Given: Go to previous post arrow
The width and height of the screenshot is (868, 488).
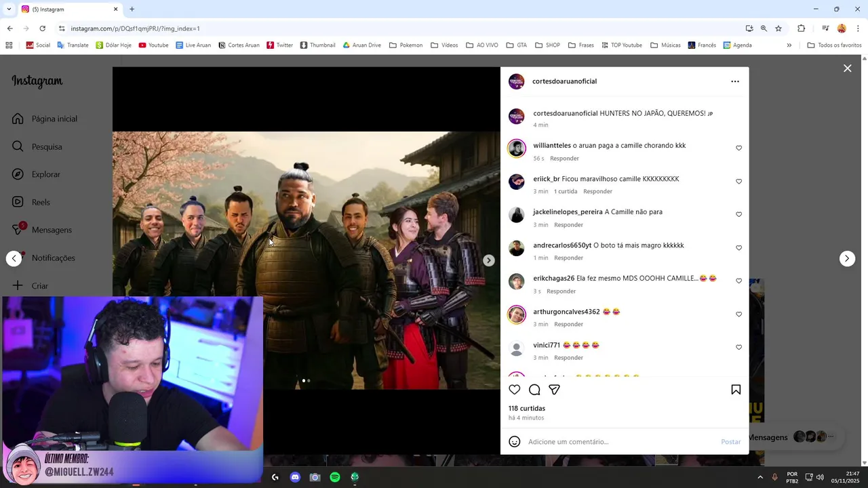Looking at the screenshot, I should point(14,258).
